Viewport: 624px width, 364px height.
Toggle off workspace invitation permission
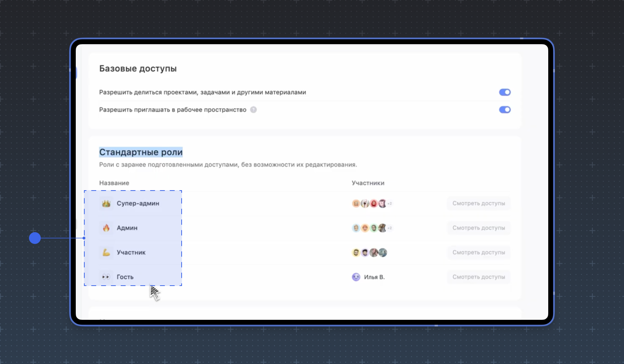point(505,110)
